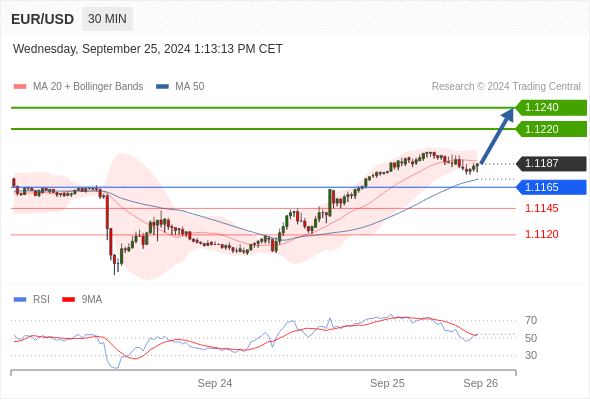Click the Research © 2024 Trading Central credit
The height and width of the screenshot is (400, 590).
[x=506, y=87]
